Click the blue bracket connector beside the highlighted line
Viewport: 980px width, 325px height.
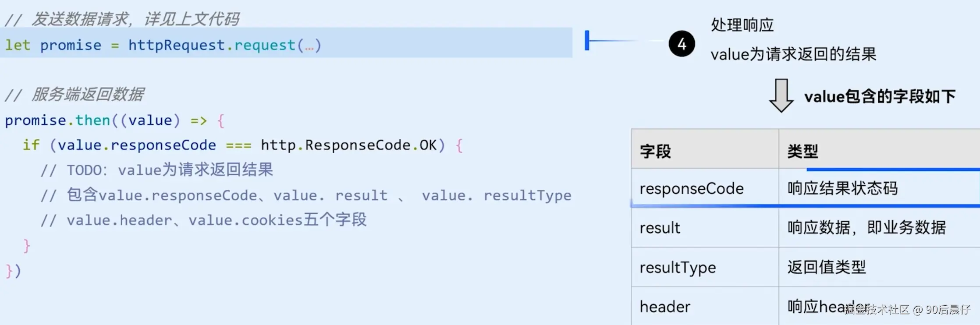(588, 41)
